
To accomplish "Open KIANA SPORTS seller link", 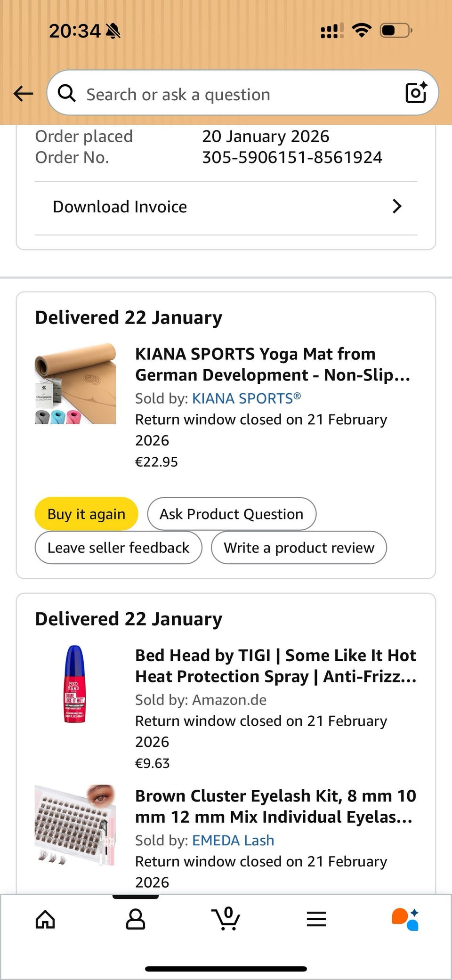I will 247,398.
